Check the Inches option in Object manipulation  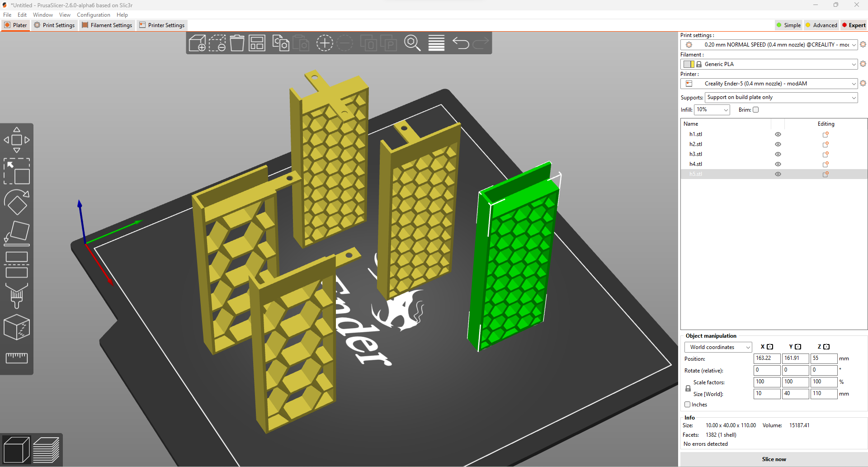click(x=688, y=405)
